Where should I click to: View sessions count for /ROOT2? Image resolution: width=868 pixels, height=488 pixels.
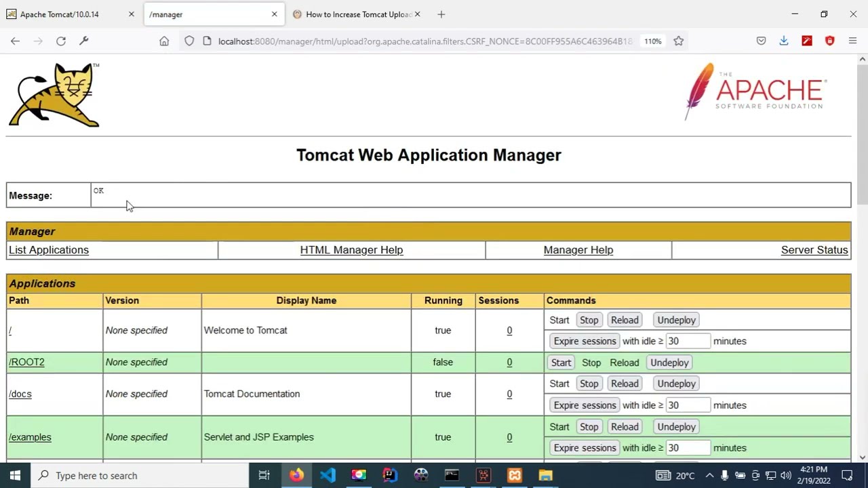click(509, 362)
